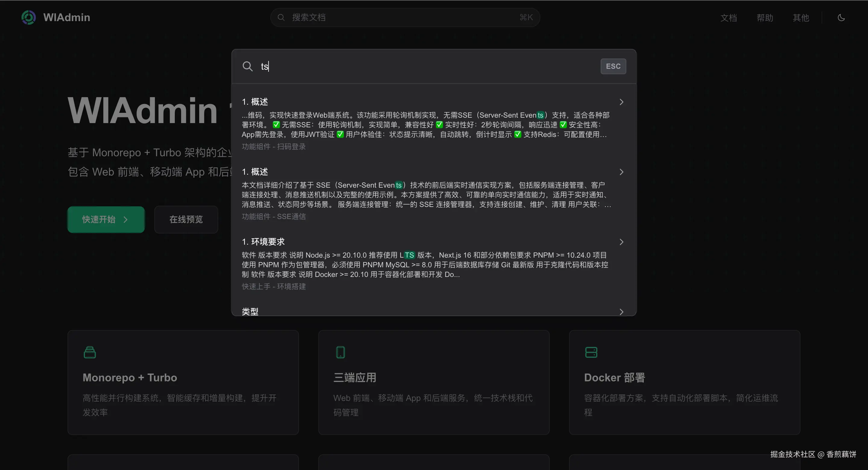Click the ⌘K shortcut hint in search box
868x470 pixels.
click(526, 17)
